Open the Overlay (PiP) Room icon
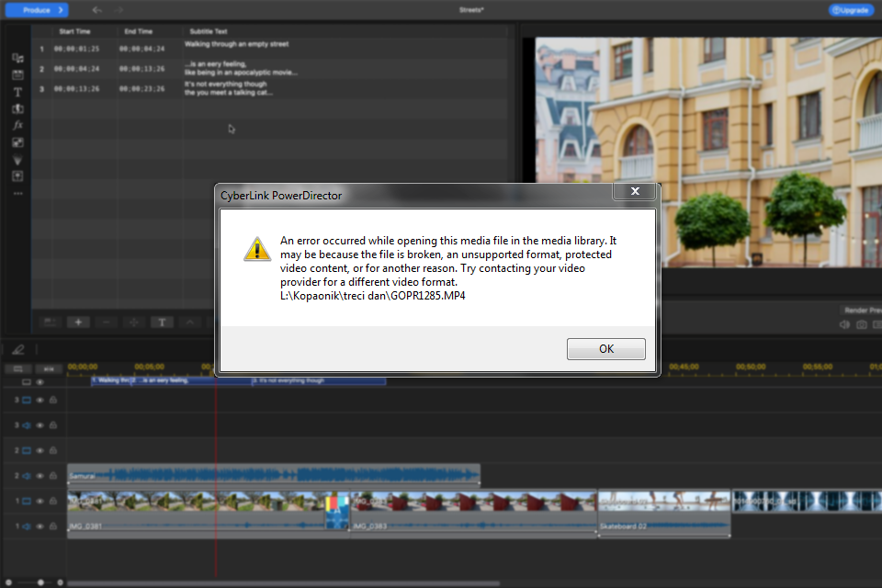Viewport: 882px width, 588px height. pos(18,142)
